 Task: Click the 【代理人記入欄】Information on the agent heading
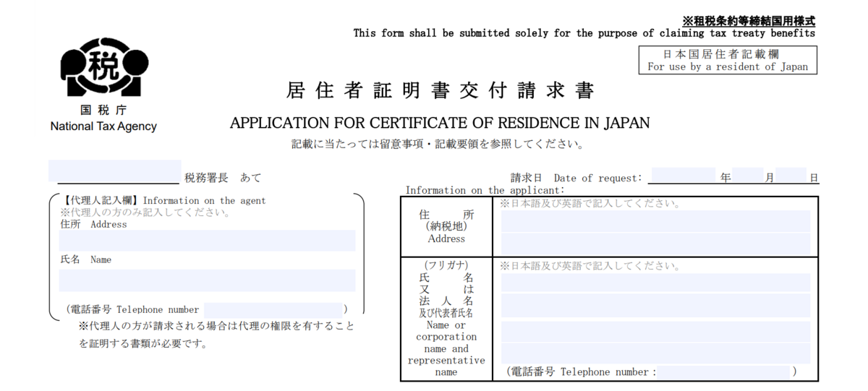coord(163,200)
